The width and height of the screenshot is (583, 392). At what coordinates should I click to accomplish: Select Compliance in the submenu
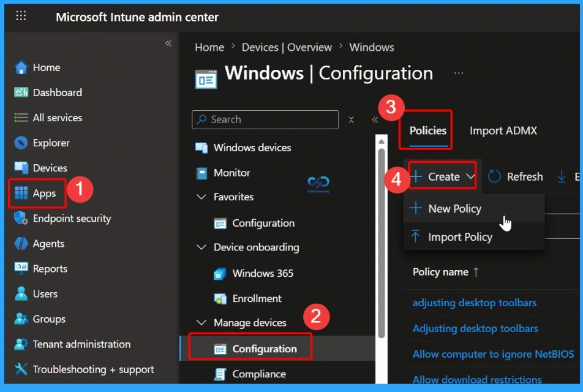(x=259, y=374)
